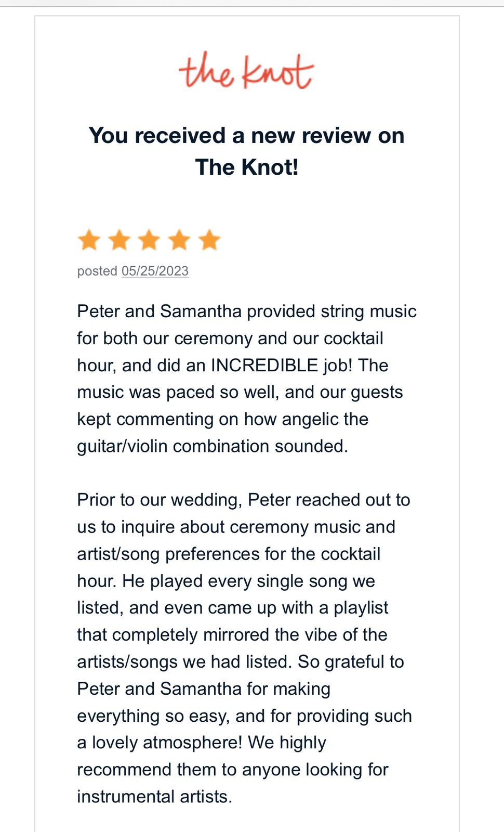The width and height of the screenshot is (504, 832).
Task: Click the fifth rating star
Action: (209, 240)
